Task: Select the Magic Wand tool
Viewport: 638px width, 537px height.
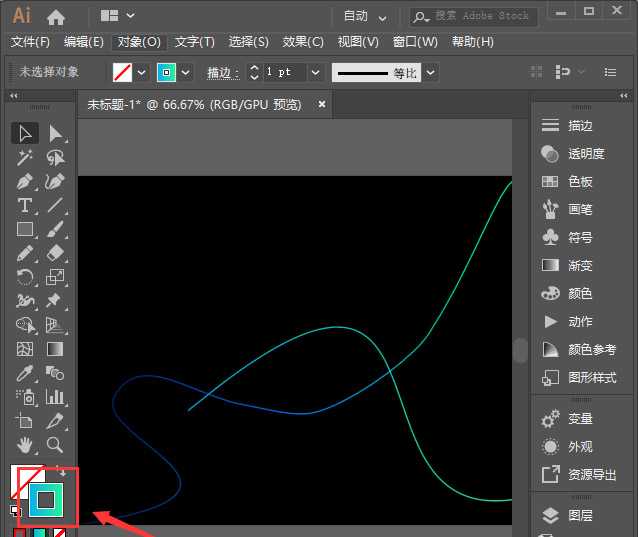Action: (x=26, y=157)
